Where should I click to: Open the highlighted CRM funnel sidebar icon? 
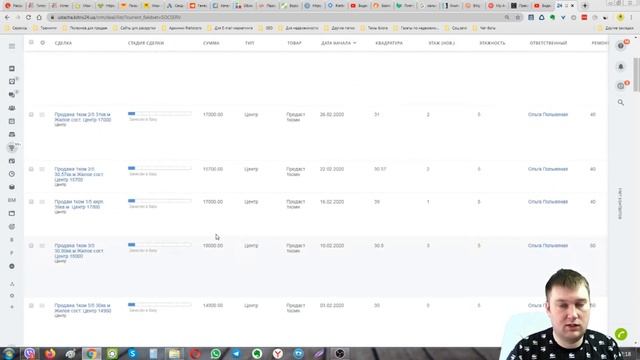pyautogui.click(x=12, y=148)
